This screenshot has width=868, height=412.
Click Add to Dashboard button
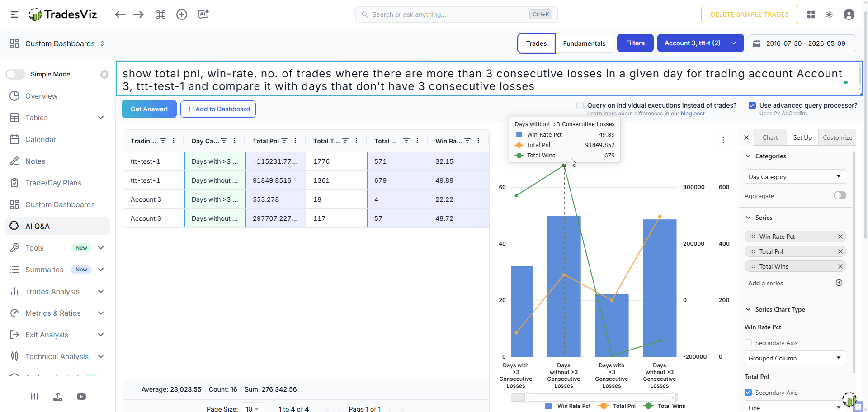[218, 109]
